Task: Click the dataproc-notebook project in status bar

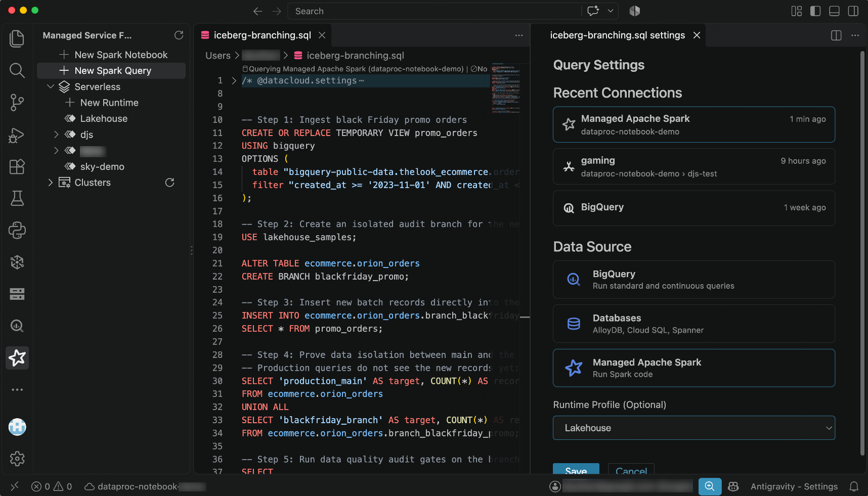Action: (145, 486)
